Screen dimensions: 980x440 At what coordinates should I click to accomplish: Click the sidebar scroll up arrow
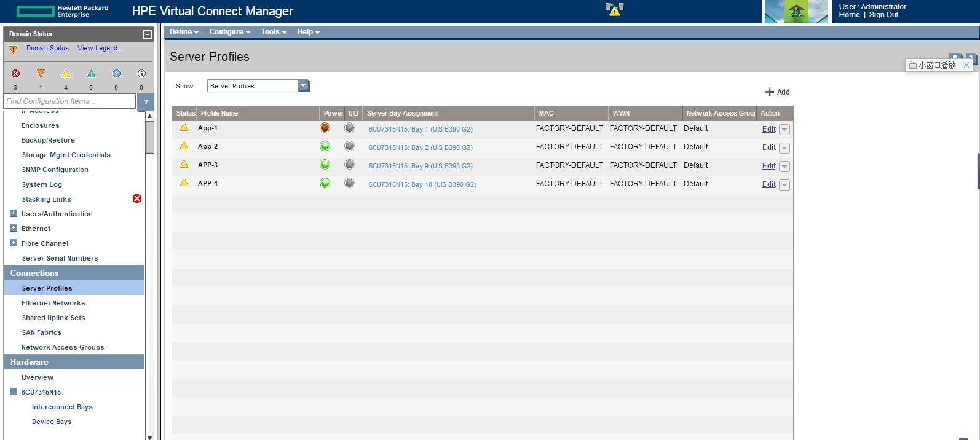point(149,116)
